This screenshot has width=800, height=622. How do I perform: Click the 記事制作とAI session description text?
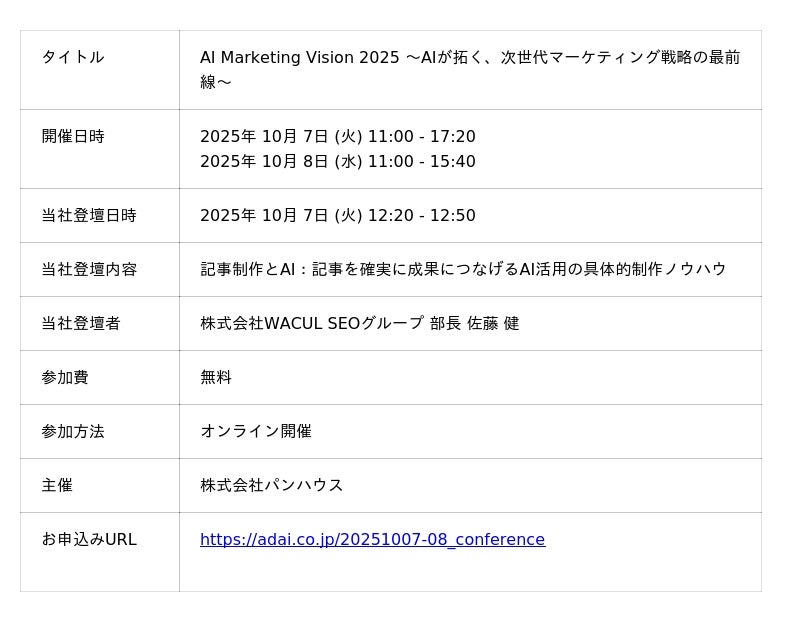(463, 270)
